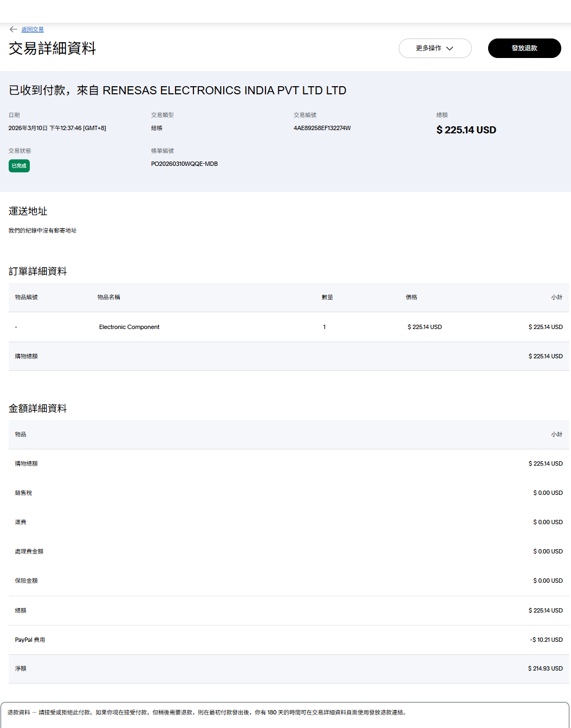
Task: Click the 價格 column header
Action: point(411,297)
